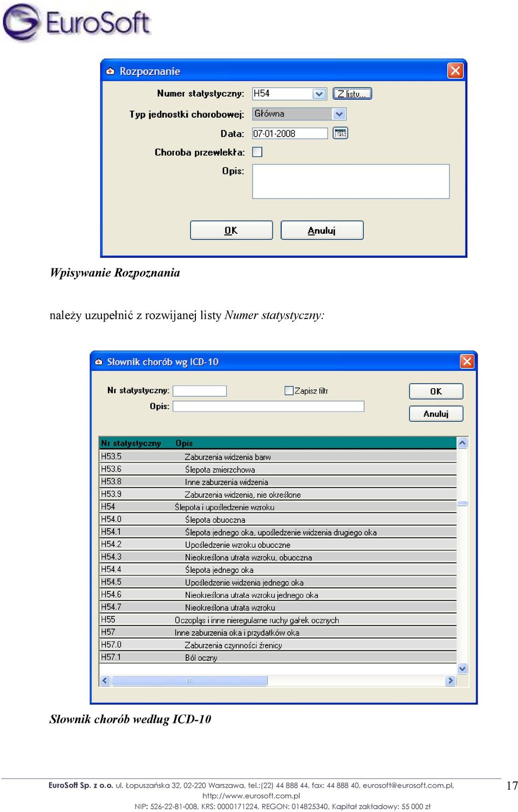
Task: Click OK in the ICD-10 dictionary window
Action: (x=436, y=391)
